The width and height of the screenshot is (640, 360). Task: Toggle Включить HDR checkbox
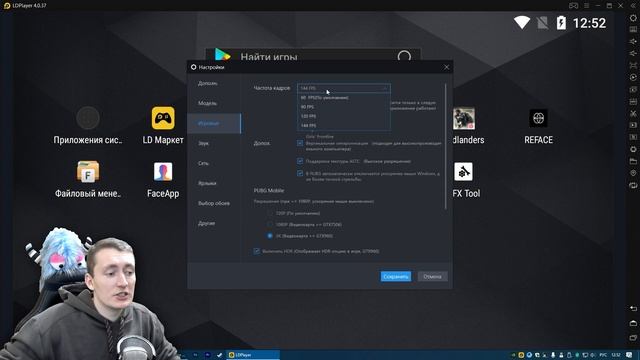point(256,251)
